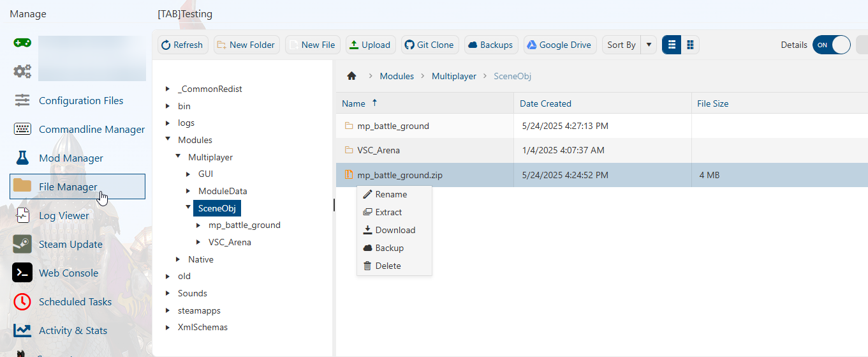Select the old folder in tree
Image resolution: width=868 pixels, height=357 pixels.
click(184, 276)
